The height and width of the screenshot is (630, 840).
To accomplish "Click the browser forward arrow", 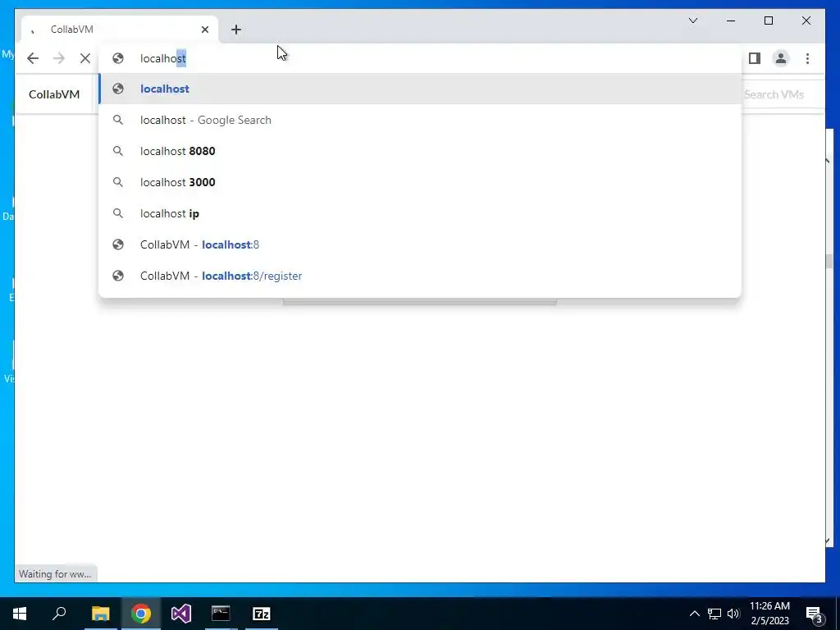I will (59, 58).
